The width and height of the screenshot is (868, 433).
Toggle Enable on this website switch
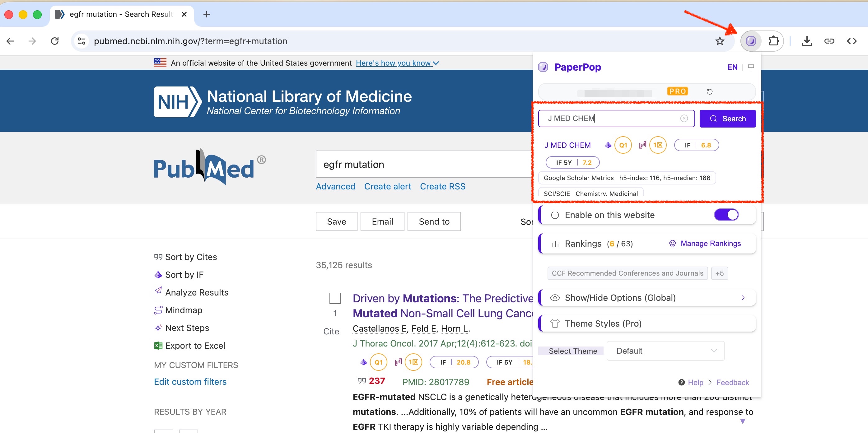click(x=726, y=215)
